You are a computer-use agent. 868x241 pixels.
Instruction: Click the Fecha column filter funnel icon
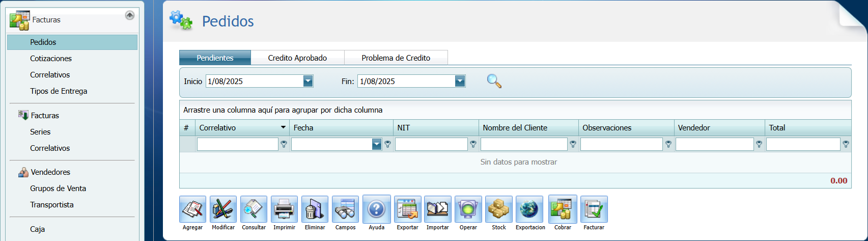point(388,145)
